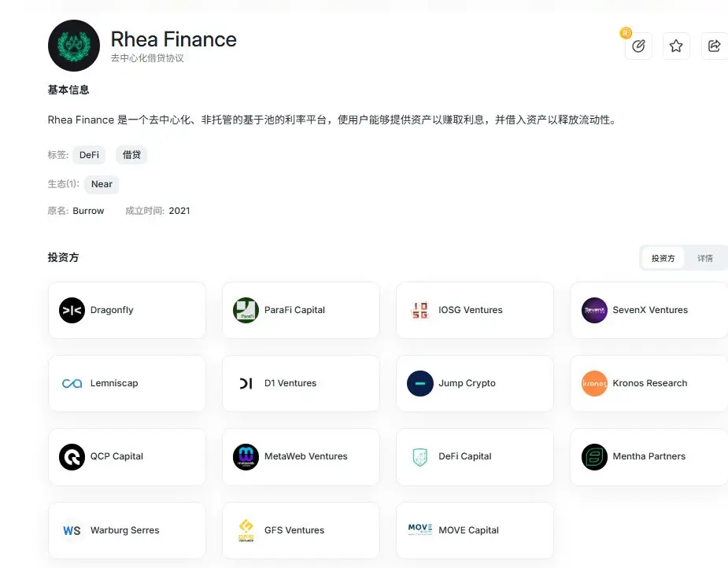Image resolution: width=728 pixels, height=568 pixels.
Task: Open the Jump Crypto investor name
Action: [x=467, y=383]
